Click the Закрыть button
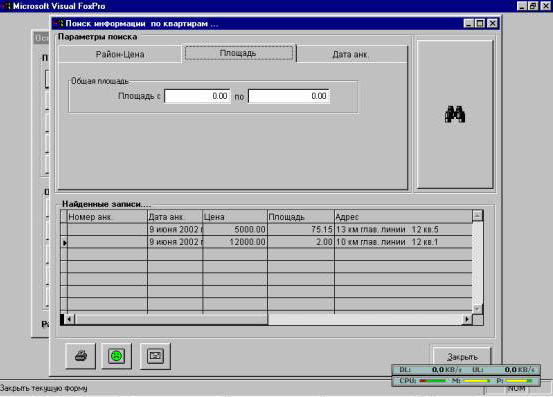The width and height of the screenshot is (553, 397). tap(462, 357)
